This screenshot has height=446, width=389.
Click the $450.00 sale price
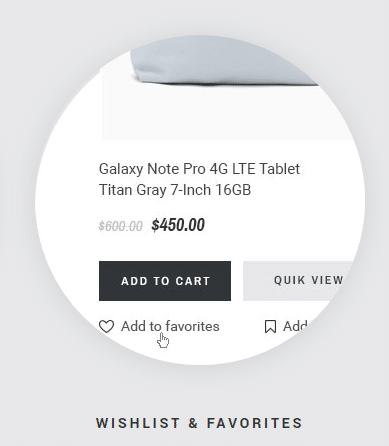(178, 225)
